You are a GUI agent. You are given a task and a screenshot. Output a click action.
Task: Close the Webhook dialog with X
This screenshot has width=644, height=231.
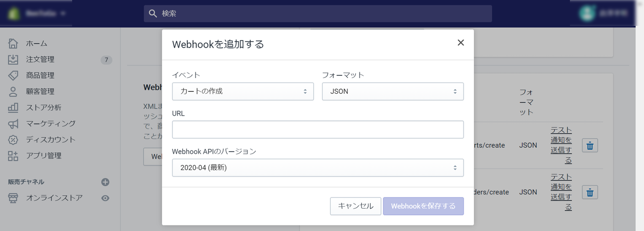click(460, 43)
